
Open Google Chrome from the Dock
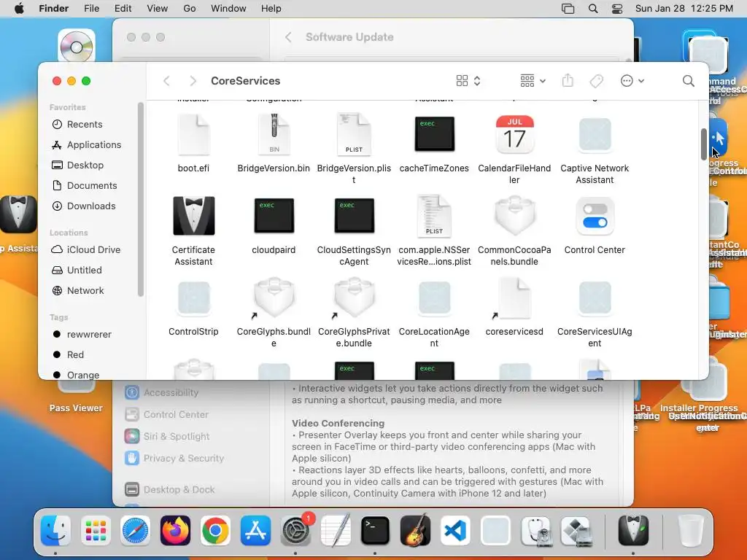(215, 530)
